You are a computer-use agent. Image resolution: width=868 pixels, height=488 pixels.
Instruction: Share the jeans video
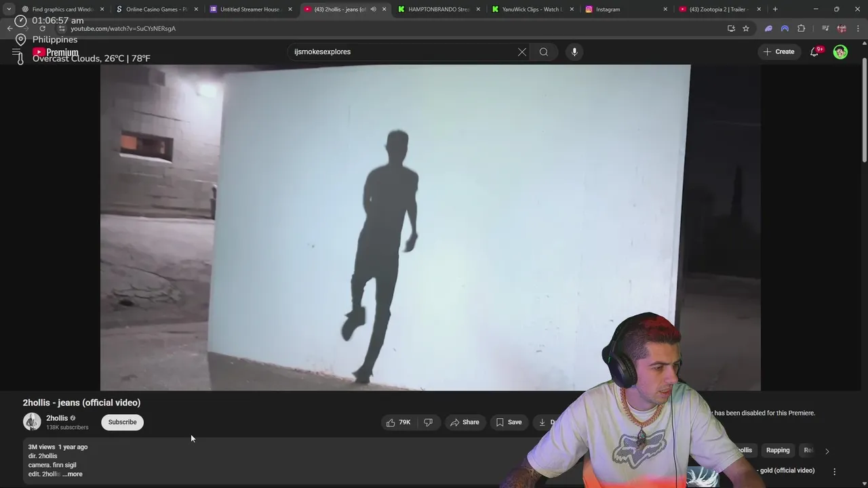click(x=465, y=422)
